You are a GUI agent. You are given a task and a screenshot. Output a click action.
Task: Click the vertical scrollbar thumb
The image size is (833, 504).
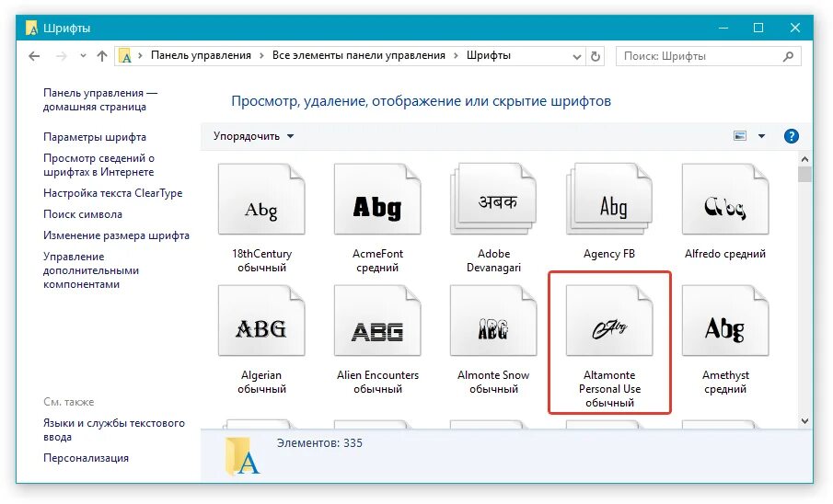[804, 174]
